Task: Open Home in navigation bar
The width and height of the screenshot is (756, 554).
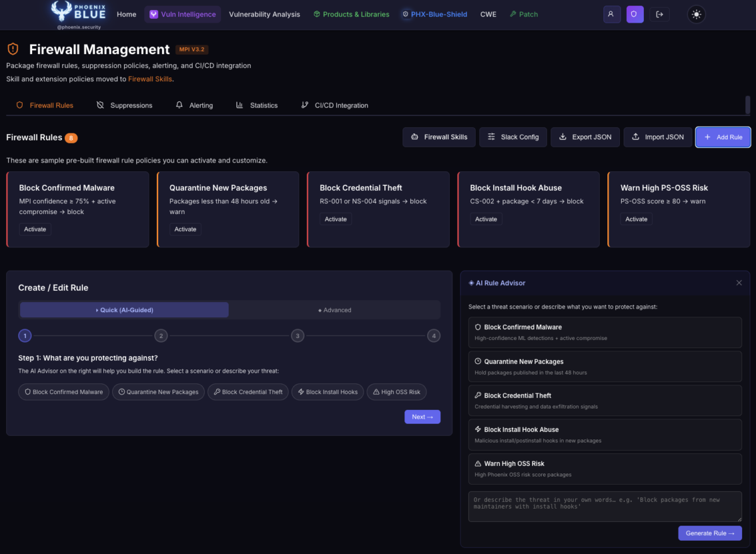Action: pos(127,14)
